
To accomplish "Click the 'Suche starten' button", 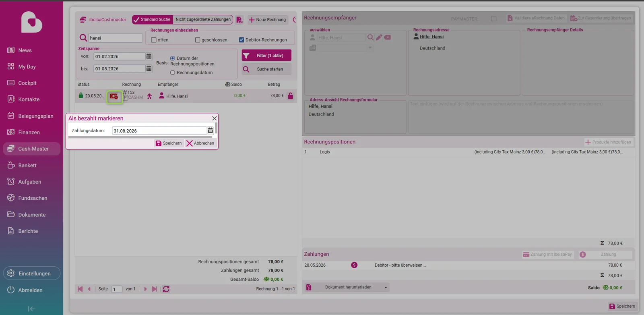I will 266,69.
